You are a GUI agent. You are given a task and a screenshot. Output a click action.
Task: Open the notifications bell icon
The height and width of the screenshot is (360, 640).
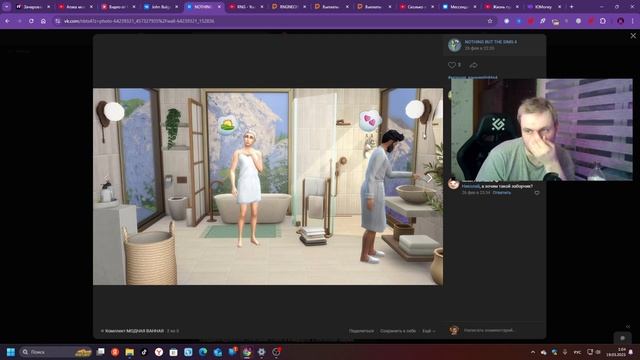(631, 352)
